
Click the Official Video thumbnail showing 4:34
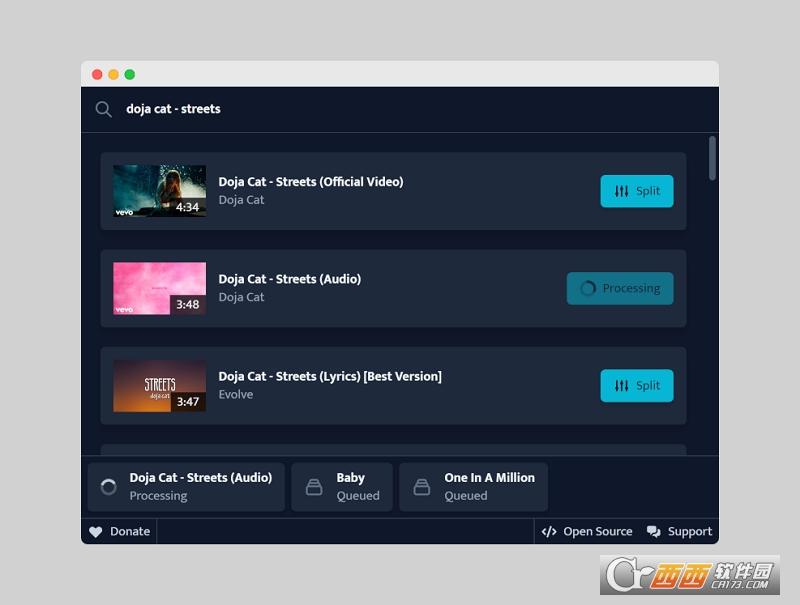tap(159, 191)
